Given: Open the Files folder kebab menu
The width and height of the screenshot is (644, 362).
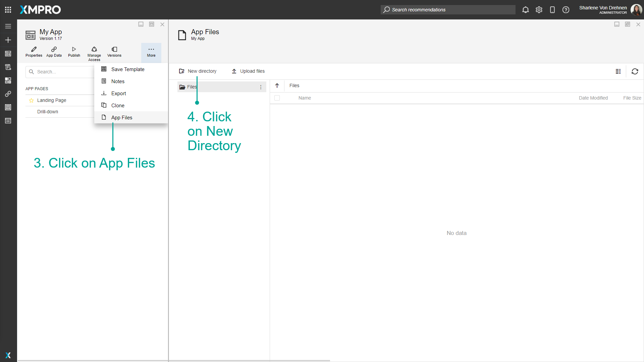Looking at the screenshot, I should coord(261,87).
